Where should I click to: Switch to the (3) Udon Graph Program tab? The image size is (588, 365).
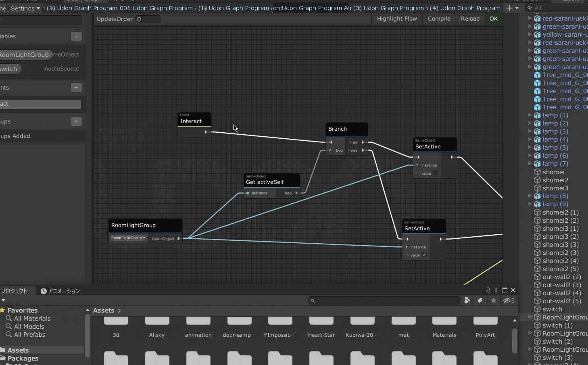(389, 8)
